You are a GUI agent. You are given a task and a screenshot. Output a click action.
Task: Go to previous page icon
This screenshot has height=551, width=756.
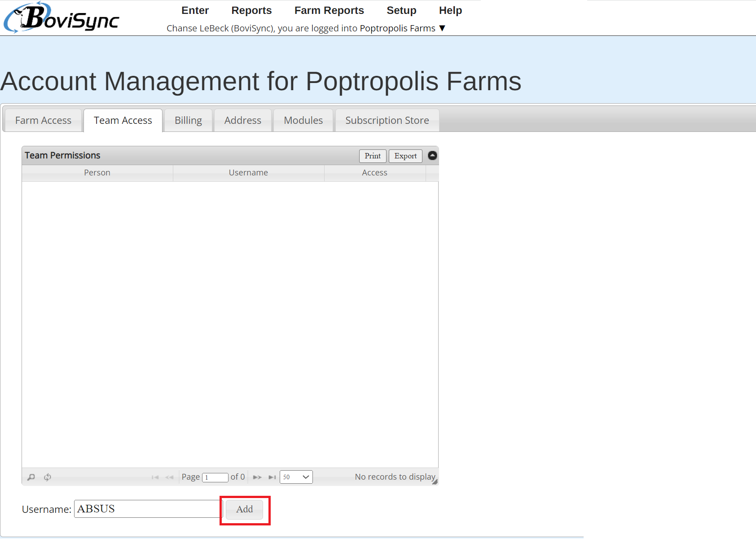click(x=169, y=477)
